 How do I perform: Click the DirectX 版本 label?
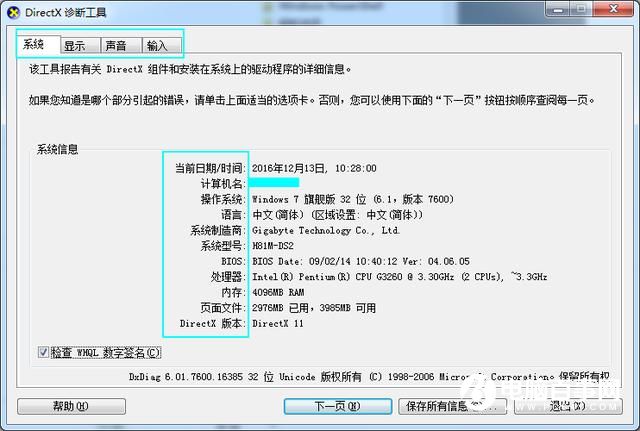pos(213,323)
